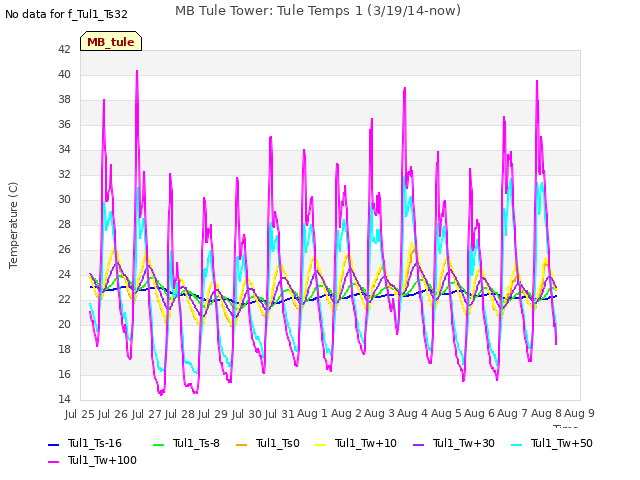Screen dimensions: 640x480
Task: Click the purple Tul1_Tw+30 legend swatch
Action: pyautogui.click(x=418, y=444)
